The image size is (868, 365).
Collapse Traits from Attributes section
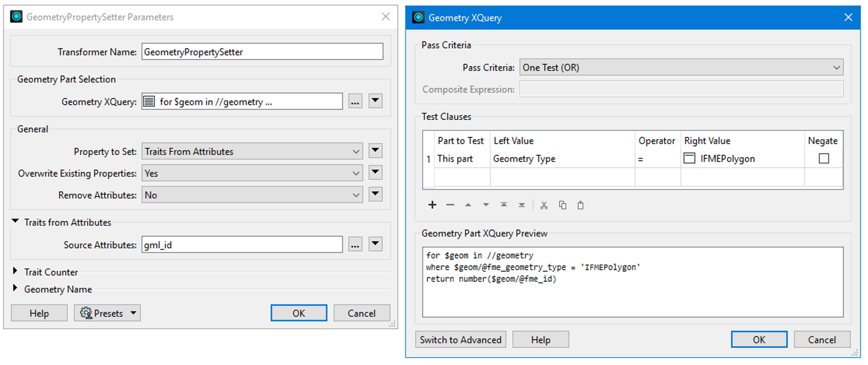[x=15, y=221]
